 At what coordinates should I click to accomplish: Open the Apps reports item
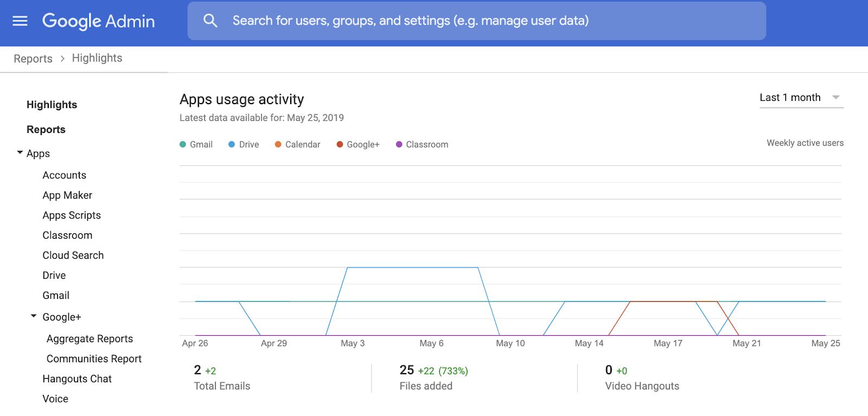(x=38, y=153)
